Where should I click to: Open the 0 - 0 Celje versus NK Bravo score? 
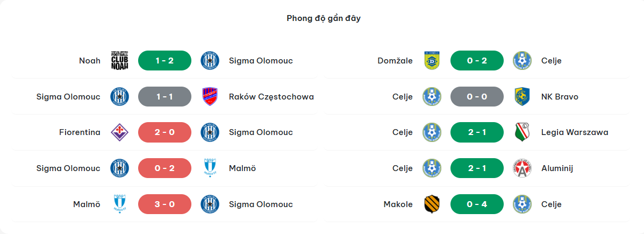tap(477, 97)
